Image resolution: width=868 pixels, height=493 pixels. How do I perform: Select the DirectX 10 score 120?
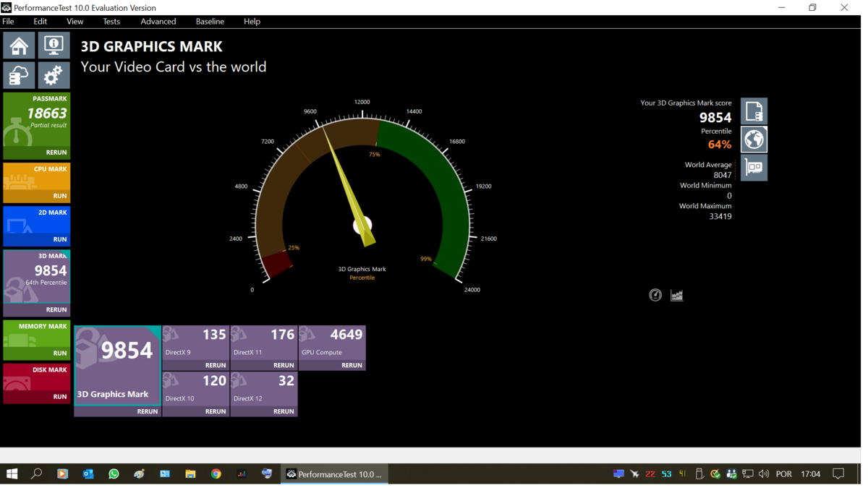pos(214,381)
